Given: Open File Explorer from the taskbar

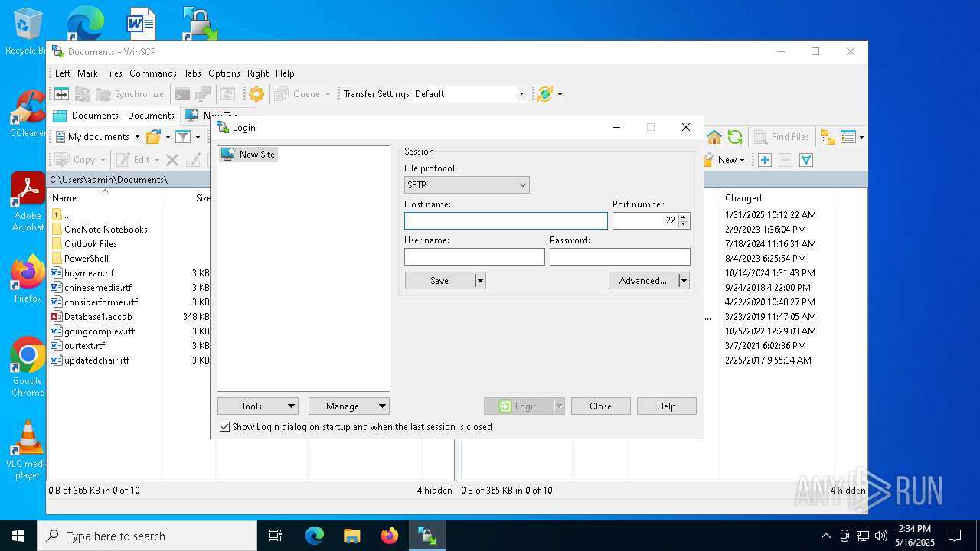Looking at the screenshot, I should point(351,536).
